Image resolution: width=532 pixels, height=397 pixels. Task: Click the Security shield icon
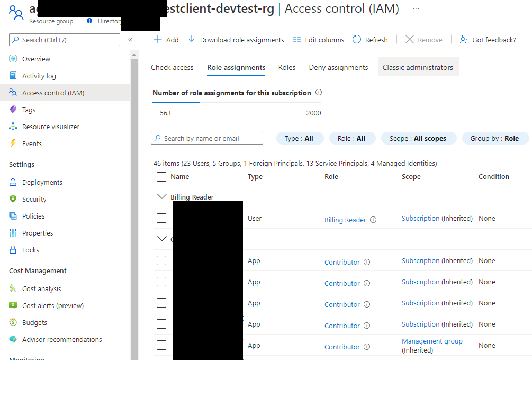tap(13, 199)
